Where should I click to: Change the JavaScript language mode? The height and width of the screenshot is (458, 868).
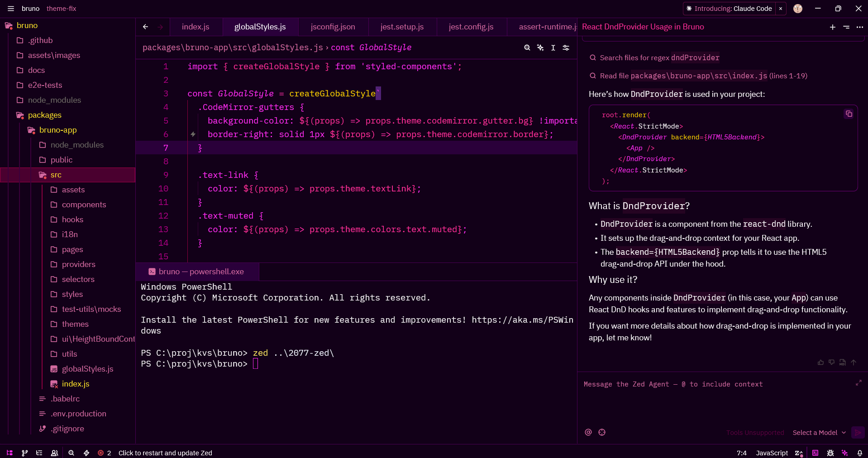(x=772, y=453)
